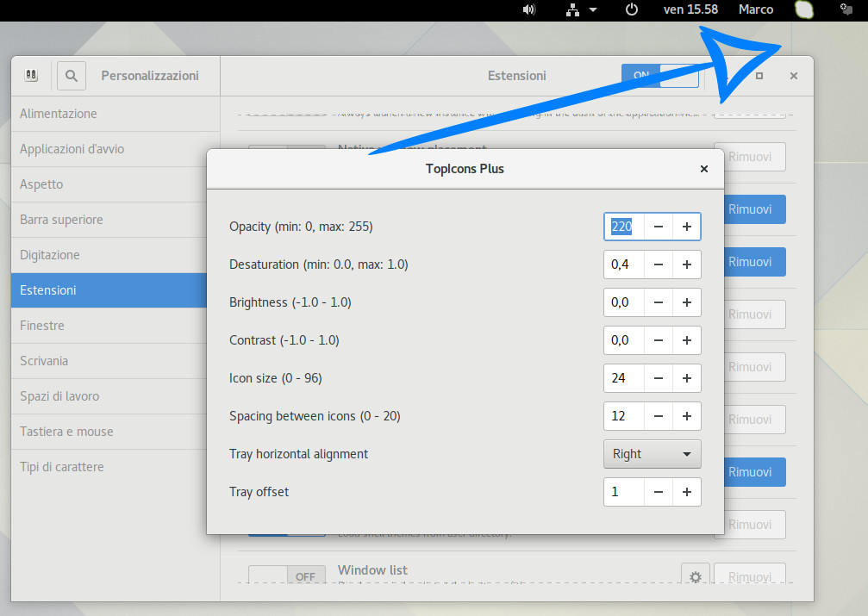This screenshot has width=868, height=616.
Task: Open the Finestre category
Action: (109, 326)
